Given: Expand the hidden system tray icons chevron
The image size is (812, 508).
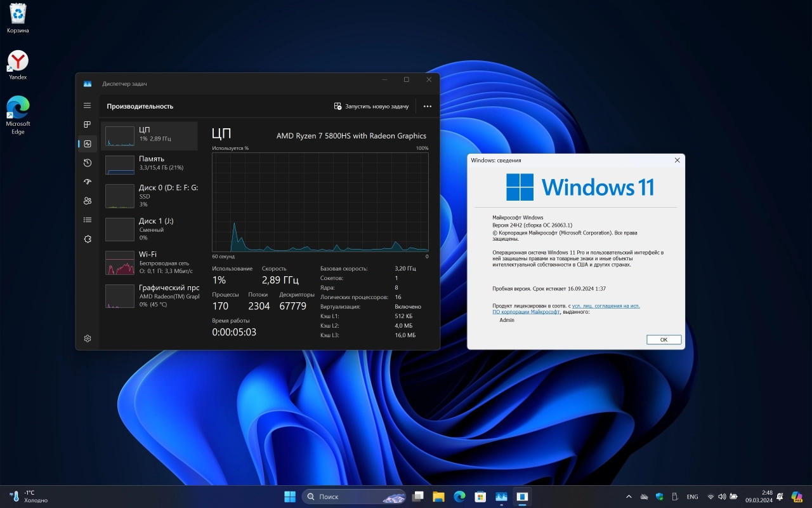Looking at the screenshot, I should click(x=629, y=497).
